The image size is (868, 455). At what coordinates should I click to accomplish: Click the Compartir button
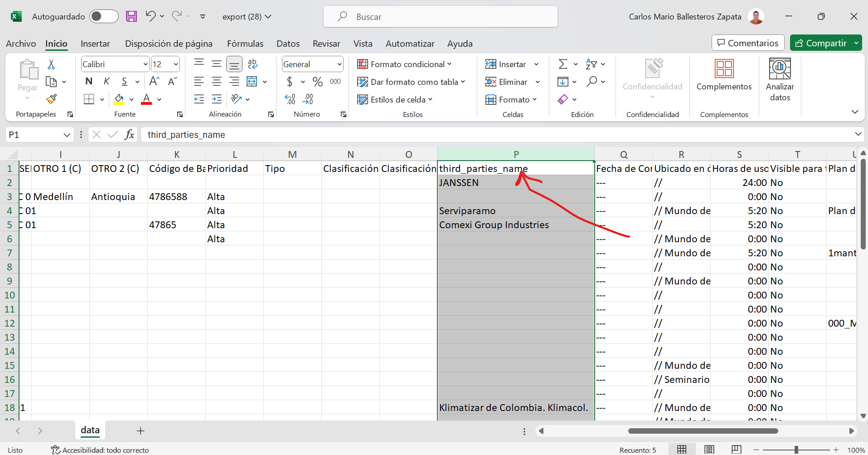pyautogui.click(x=821, y=43)
